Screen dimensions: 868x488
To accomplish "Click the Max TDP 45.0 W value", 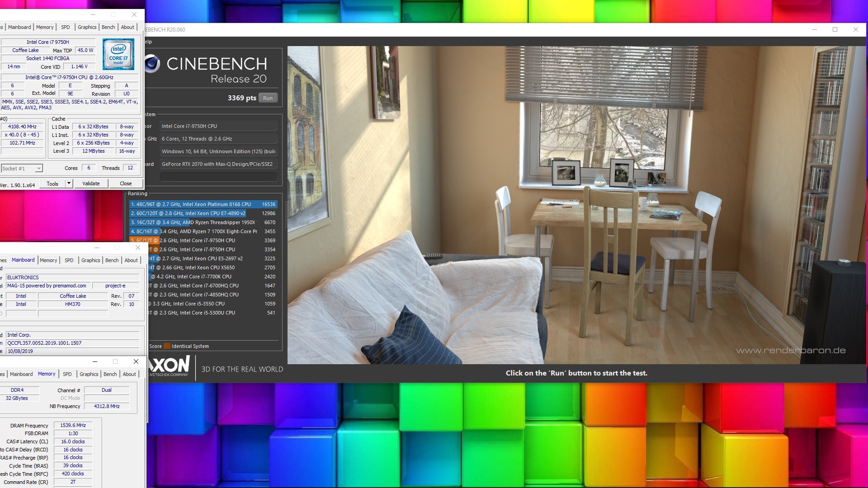I will (x=85, y=50).
